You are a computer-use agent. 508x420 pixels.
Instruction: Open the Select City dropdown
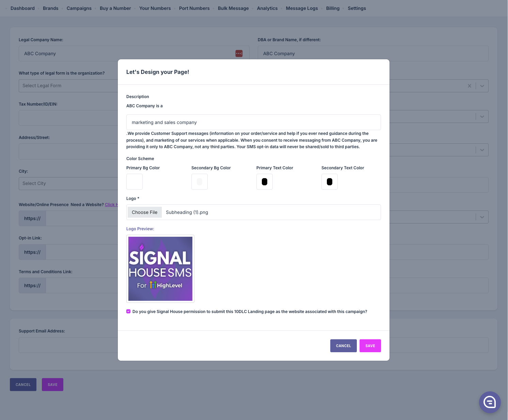[x=68, y=184]
